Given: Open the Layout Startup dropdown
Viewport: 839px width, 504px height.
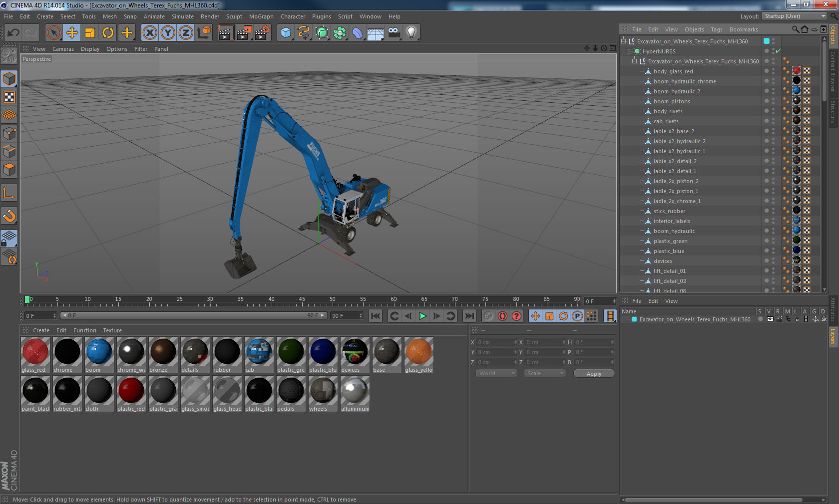Looking at the screenshot, I should tap(795, 16).
